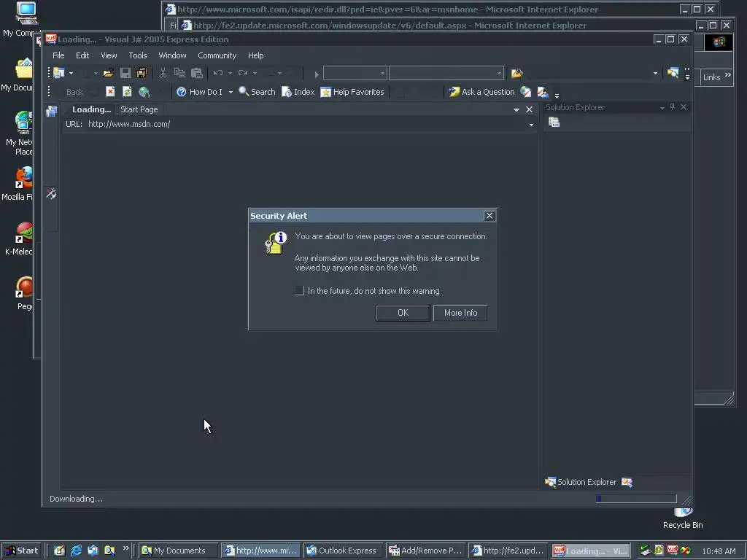This screenshot has width=747, height=560.
Task: Open the active documents list arrow
Action: tap(516, 110)
